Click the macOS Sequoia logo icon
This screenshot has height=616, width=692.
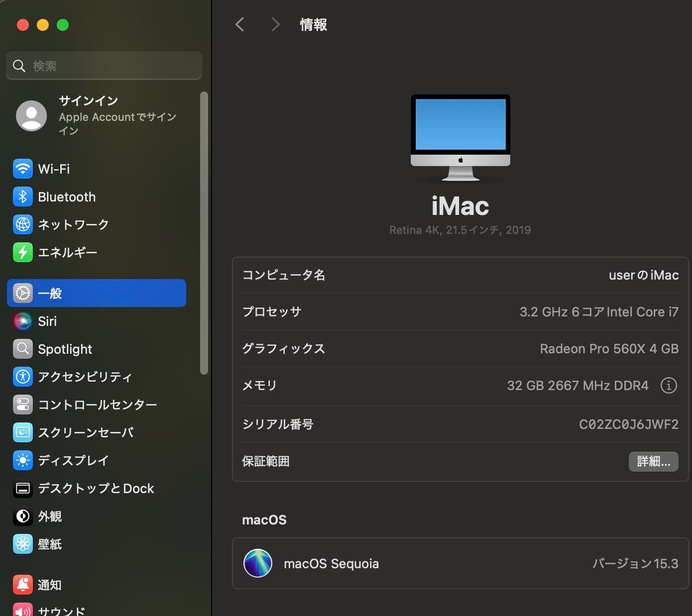point(258,563)
